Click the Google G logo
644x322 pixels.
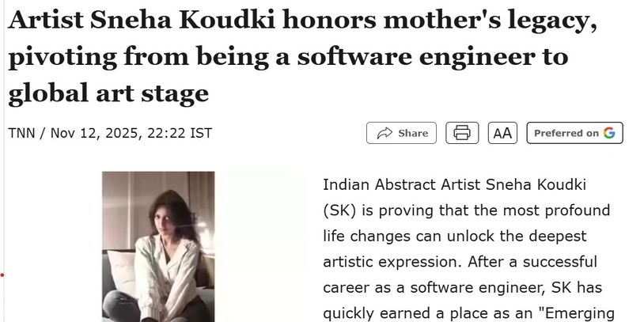[x=608, y=133]
